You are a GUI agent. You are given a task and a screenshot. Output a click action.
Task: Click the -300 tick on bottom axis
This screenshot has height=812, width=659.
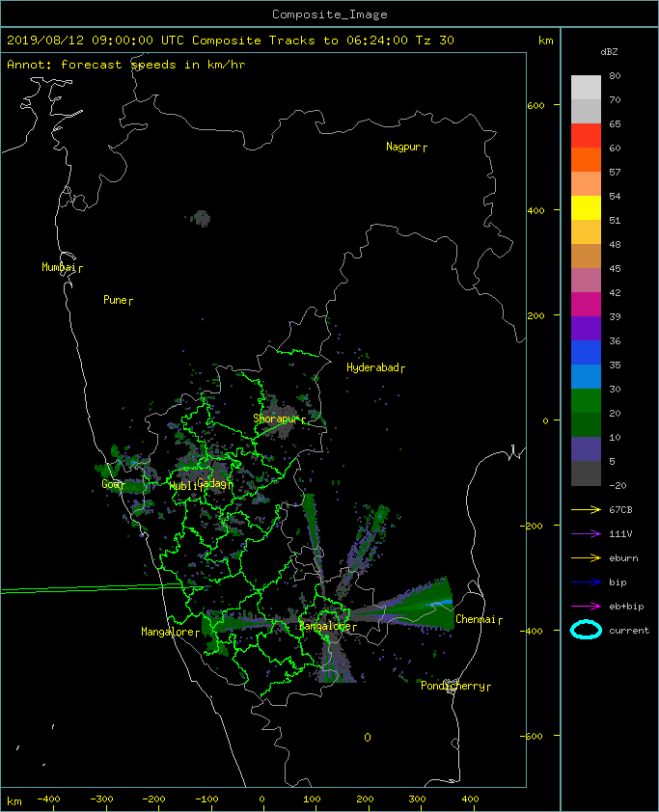tap(101, 799)
